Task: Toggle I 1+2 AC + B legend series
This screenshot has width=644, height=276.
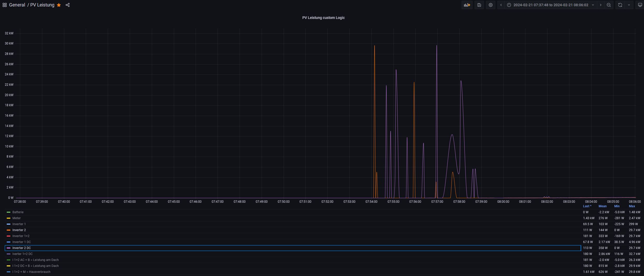Action: click(35, 260)
